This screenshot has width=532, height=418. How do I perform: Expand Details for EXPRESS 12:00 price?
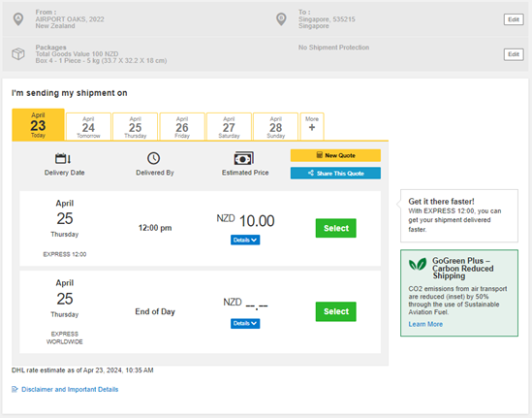[245, 240]
